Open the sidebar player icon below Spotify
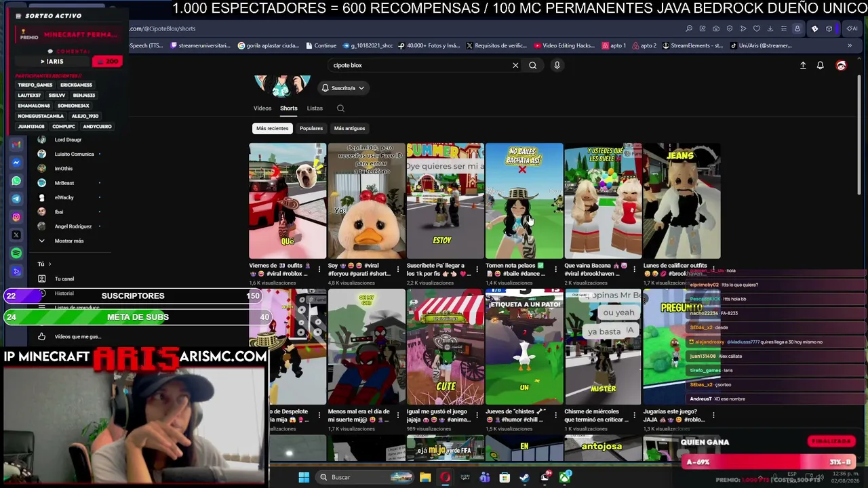 coord(17,271)
